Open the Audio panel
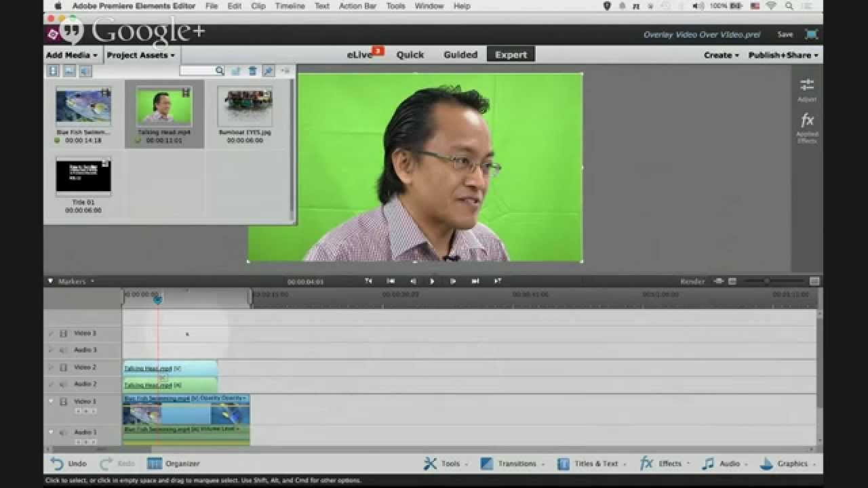The height and width of the screenshot is (488, 868). (725, 464)
